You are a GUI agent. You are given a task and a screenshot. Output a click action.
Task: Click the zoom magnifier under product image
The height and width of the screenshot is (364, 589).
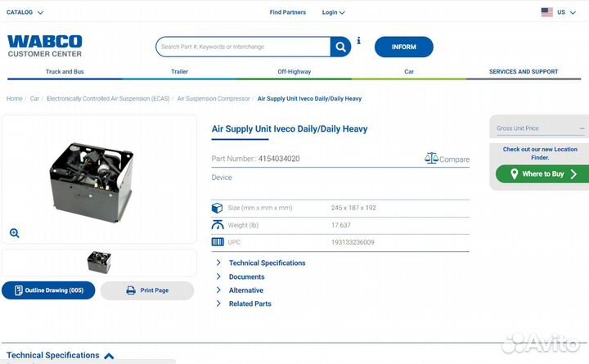pyautogui.click(x=15, y=233)
